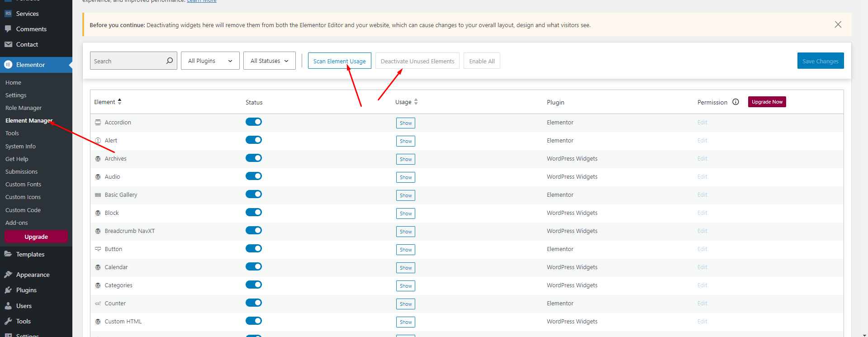Screen dimensions: 868x337
Task: Switch off the Button element
Action: point(254,248)
